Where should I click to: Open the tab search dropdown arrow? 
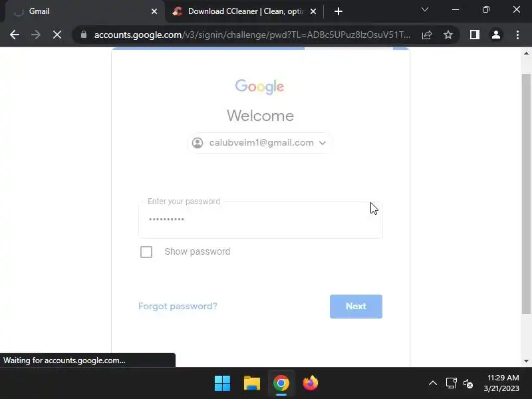pos(425,10)
